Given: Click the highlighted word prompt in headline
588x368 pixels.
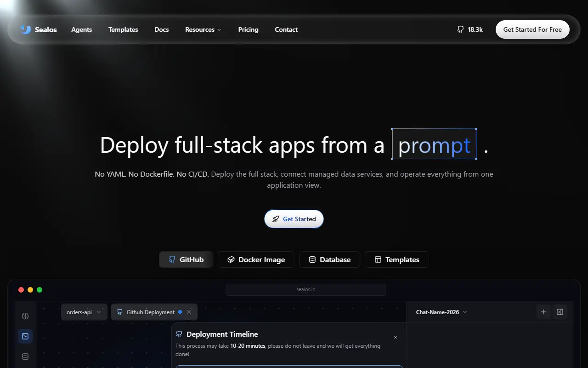Looking at the screenshot, I should click(x=434, y=144).
